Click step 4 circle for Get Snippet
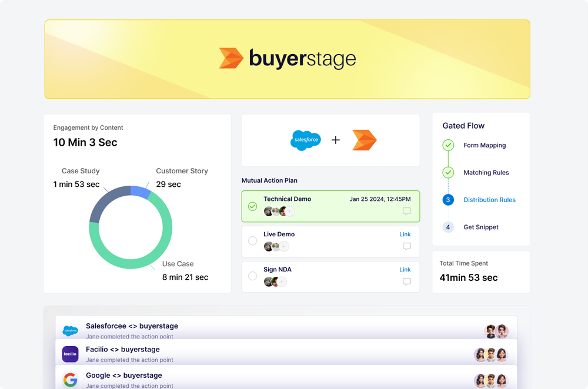588x389 pixels. 448,227
